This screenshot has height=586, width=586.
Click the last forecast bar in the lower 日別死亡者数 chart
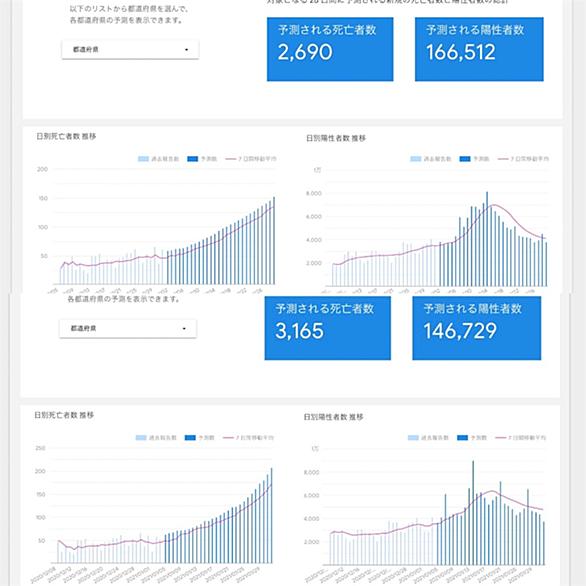click(x=271, y=516)
